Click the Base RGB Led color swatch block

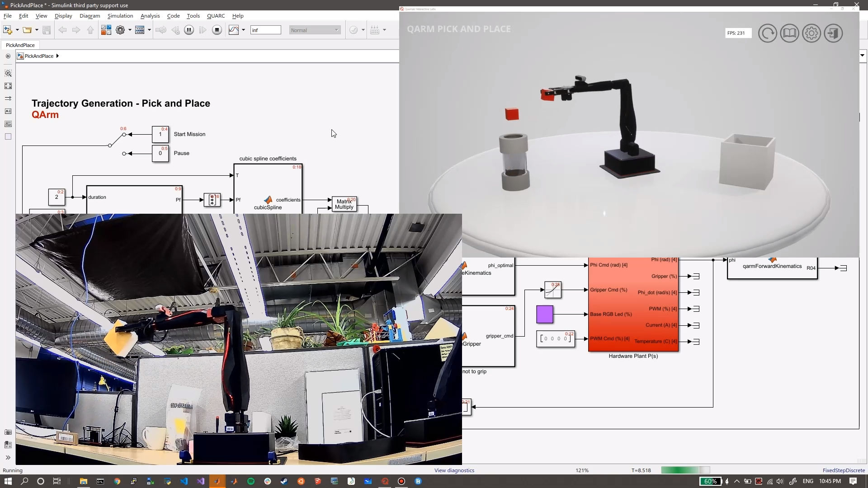tap(544, 314)
